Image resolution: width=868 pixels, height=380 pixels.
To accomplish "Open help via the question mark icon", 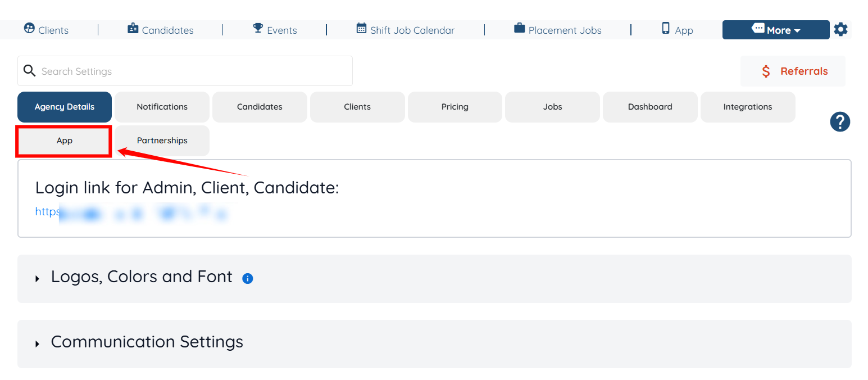I will coord(840,122).
